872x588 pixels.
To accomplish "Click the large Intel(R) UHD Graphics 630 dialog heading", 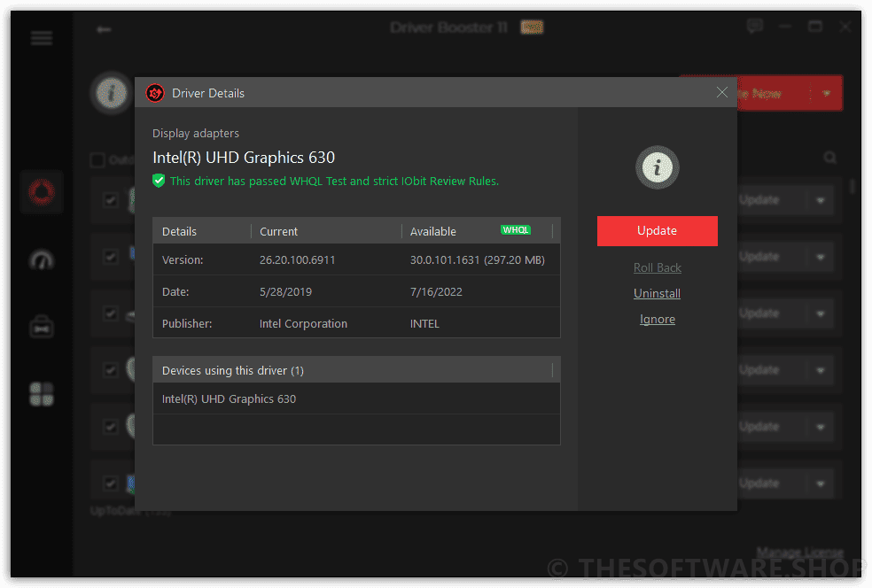I will point(244,158).
